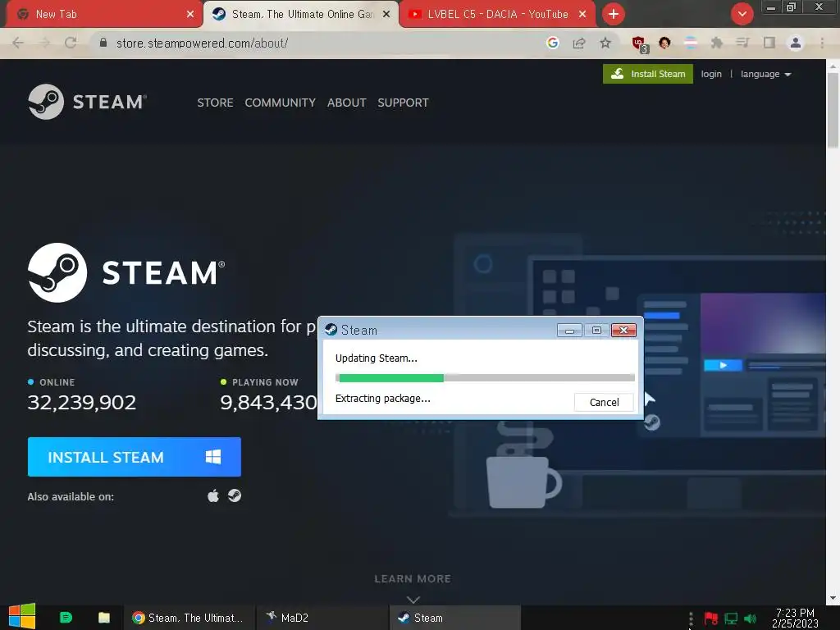Click LEARN MORE link
840x630 pixels.
(x=413, y=578)
